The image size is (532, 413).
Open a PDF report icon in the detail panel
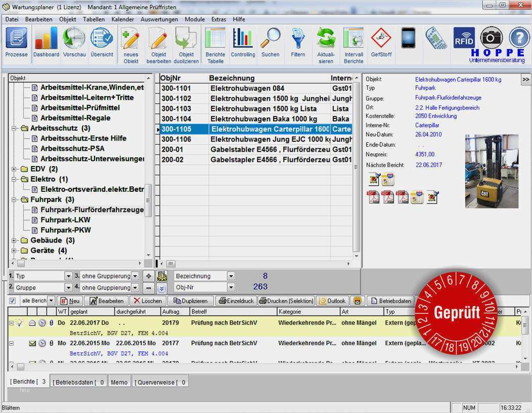point(374,197)
